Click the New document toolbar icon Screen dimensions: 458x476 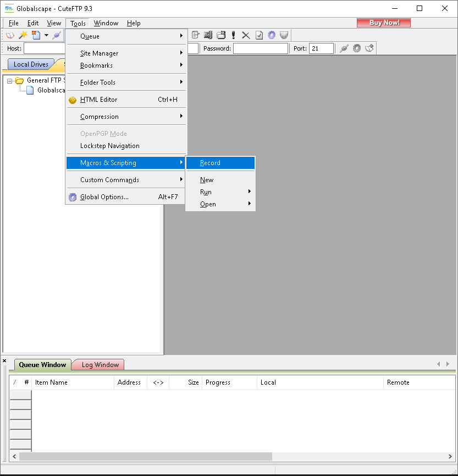[x=36, y=35]
